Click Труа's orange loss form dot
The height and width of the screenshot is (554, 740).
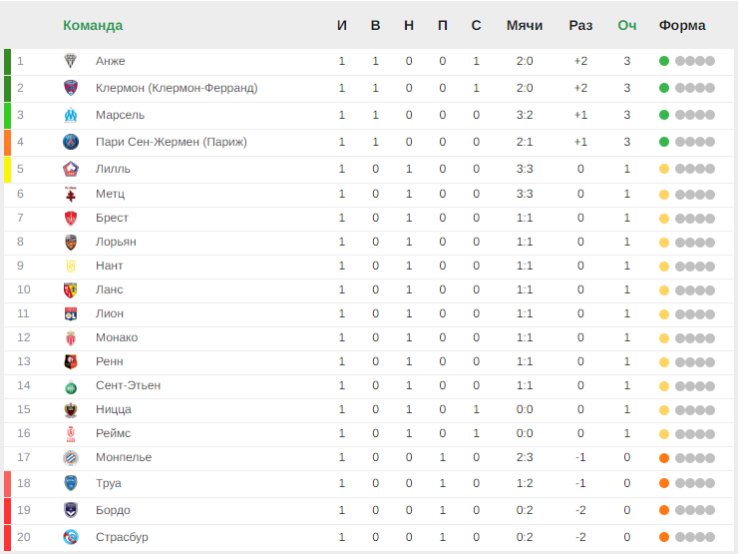tap(664, 483)
